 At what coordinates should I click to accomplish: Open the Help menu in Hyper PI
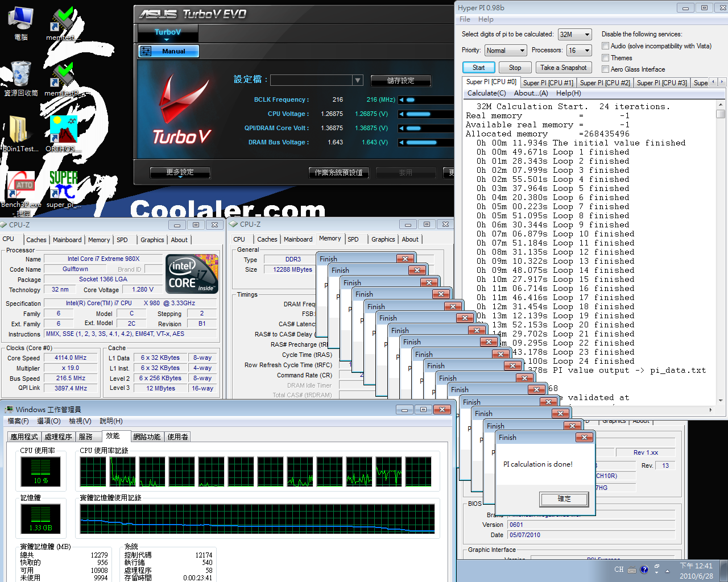click(x=486, y=19)
